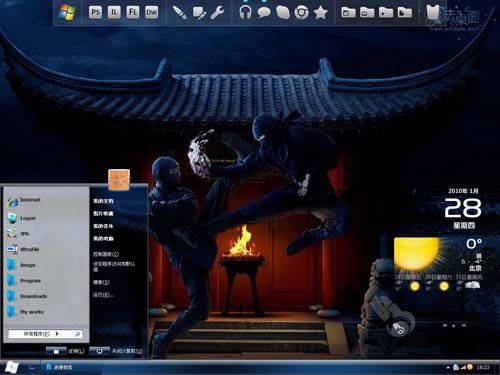The height and width of the screenshot is (375, 500).
Task: Click the pen brush icon in the dock
Action: tap(179, 13)
